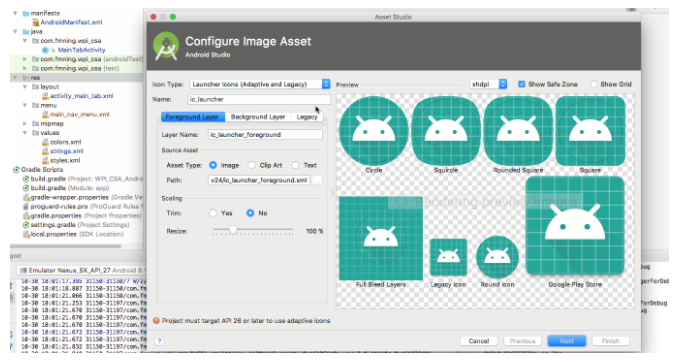This screenshot has width=682, height=362.
Task: Click the res folder icon
Action: [x=26, y=77]
